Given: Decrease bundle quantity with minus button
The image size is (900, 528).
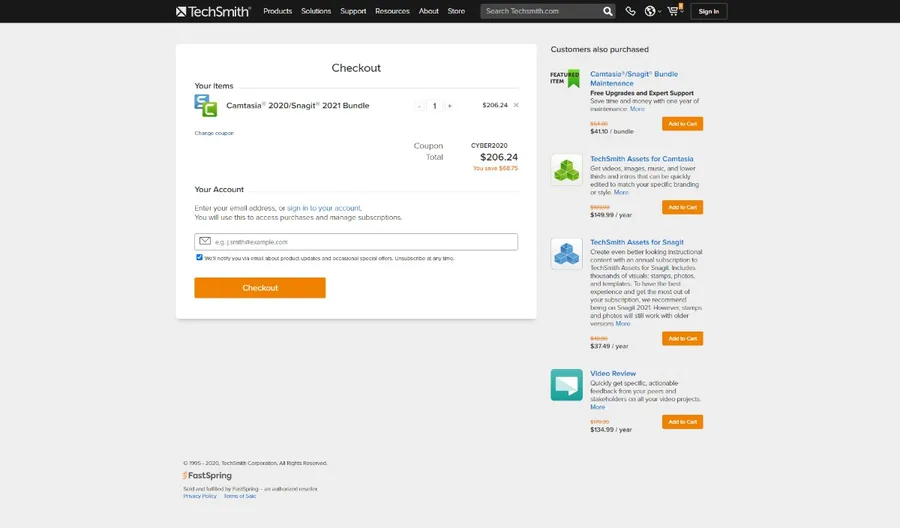Looking at the screenshot, I should pyautogui.click(x=420, y=106).
